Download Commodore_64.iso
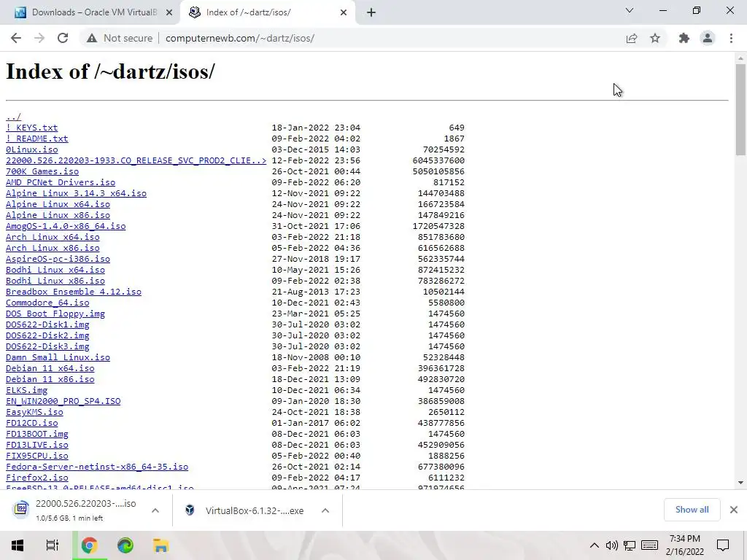Viewport: 747px width, 560px height. tap(47, 303)
